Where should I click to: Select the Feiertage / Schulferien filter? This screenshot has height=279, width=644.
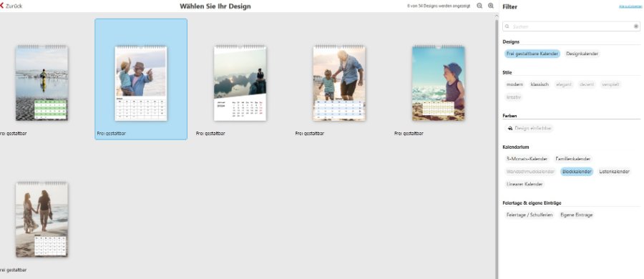(530, 215)
